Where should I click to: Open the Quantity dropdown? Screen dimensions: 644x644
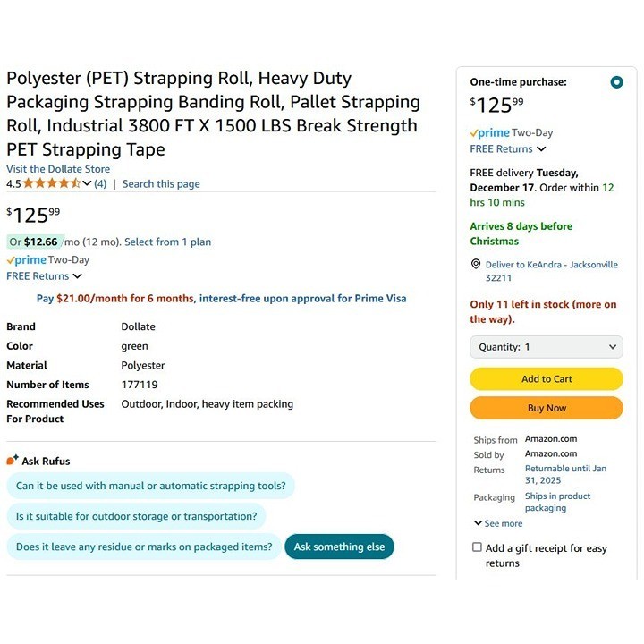[546, 347]
